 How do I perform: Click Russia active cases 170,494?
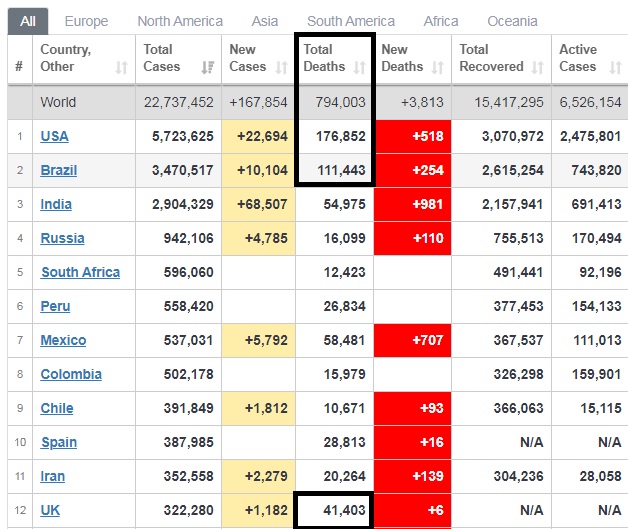(x=596, y=239)
